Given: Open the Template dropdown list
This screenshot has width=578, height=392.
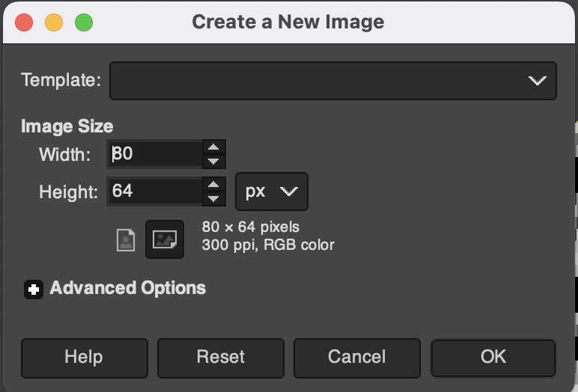Looking at the screenshot, I should pyautogui.click(x=333, y=81).
